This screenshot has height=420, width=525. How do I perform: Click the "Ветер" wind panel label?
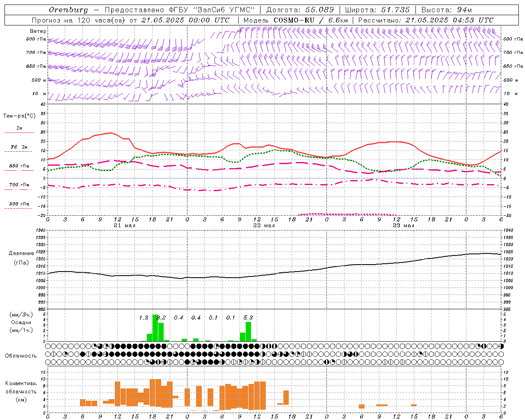click(x=38, y=31)
